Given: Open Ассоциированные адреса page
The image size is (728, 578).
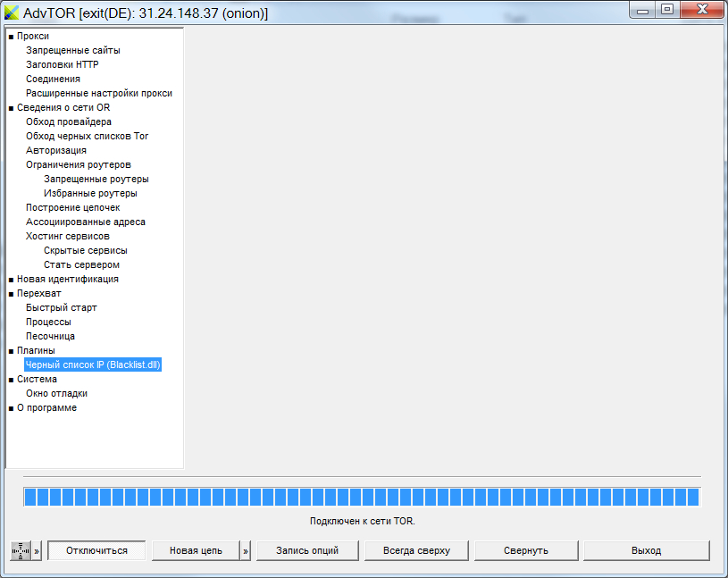Looking at the screenshot, I should (86, 222).
